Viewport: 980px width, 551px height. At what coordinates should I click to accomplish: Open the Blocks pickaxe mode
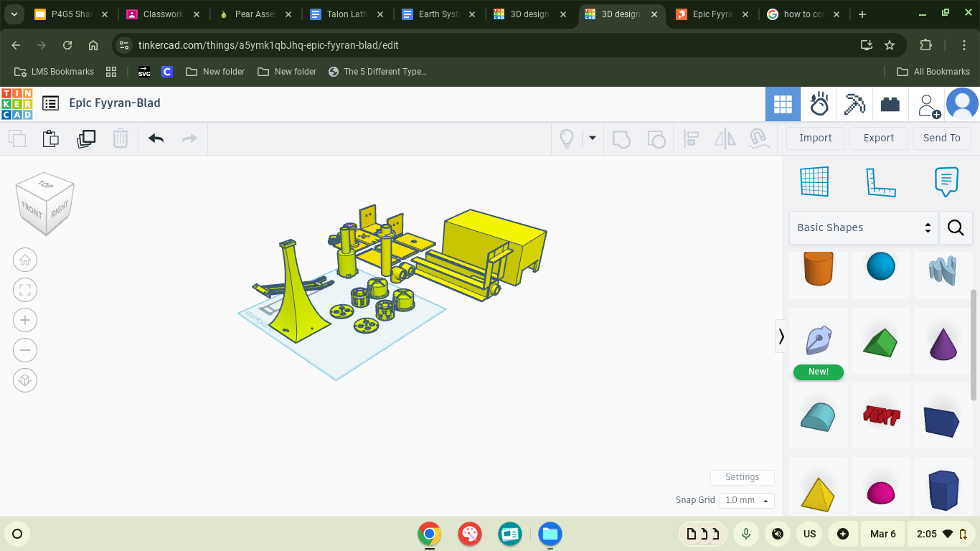coord(854,105)
